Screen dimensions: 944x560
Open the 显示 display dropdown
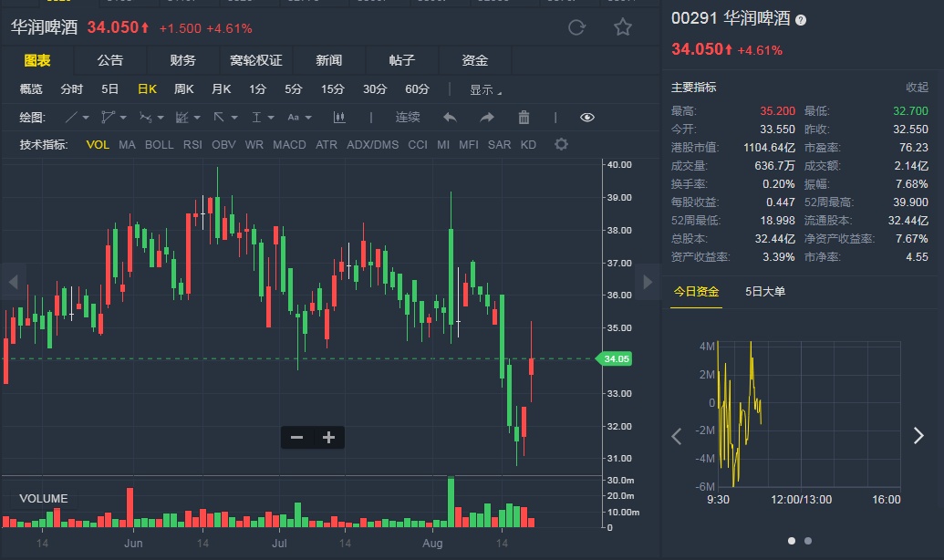click(485, 89)
